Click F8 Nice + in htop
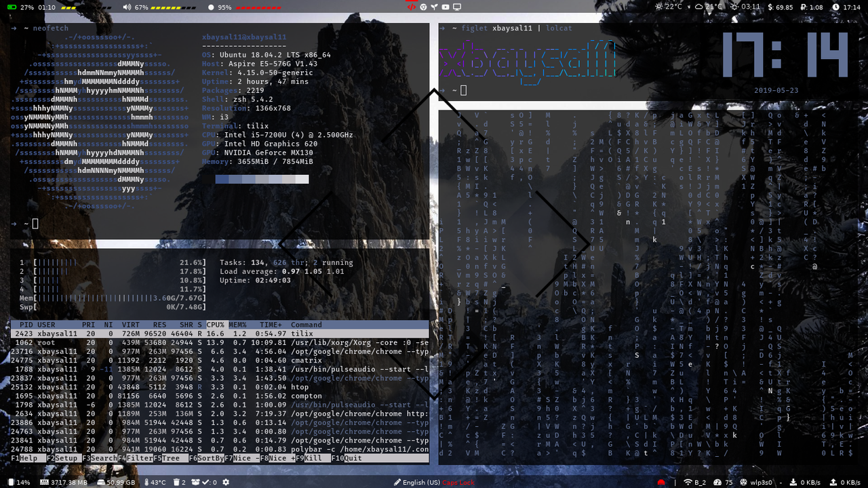Image resolution: width=868 pixels, height=488 pixels. [278, 458]
